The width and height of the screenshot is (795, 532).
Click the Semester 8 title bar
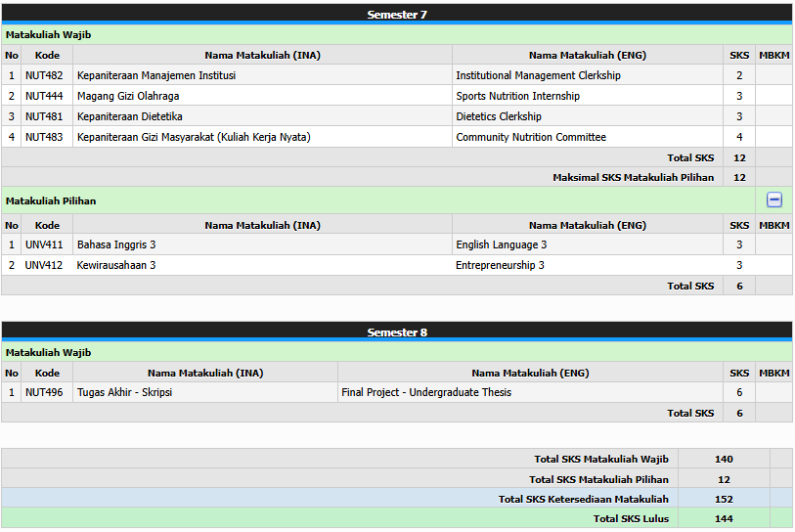[396, 332]
